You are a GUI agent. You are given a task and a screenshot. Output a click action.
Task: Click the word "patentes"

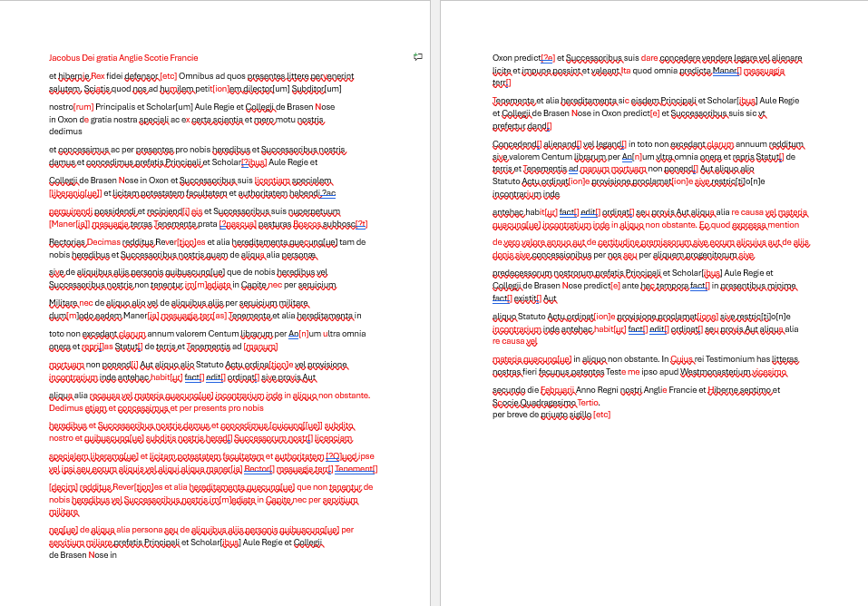pos(587,372)
